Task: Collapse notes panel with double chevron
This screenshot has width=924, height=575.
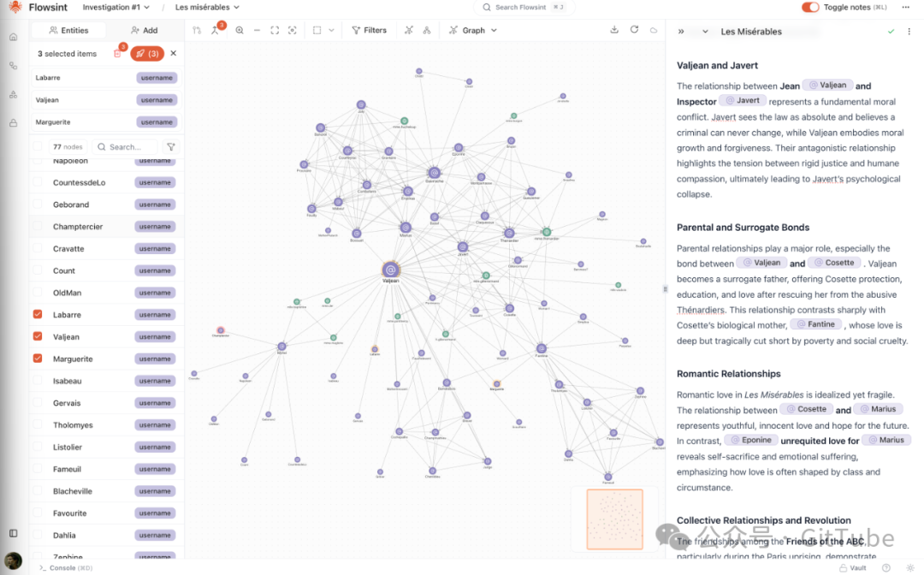Action: pyautogui.click(x=681, y=31)
